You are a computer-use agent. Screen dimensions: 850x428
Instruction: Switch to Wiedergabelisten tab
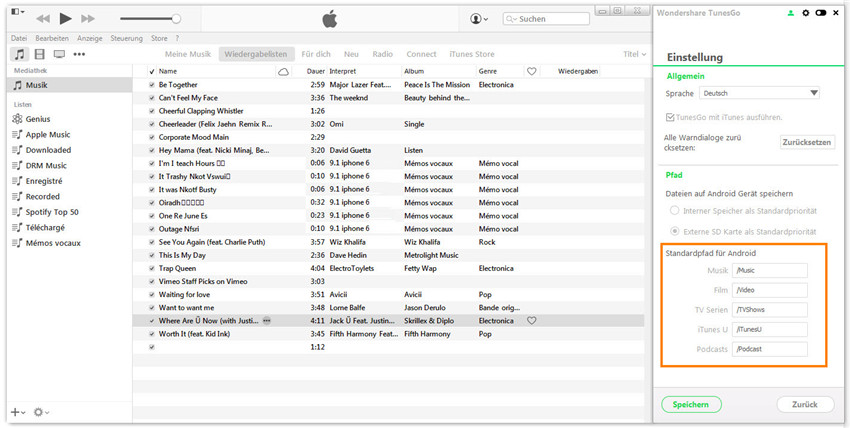(x=256, y=54)
